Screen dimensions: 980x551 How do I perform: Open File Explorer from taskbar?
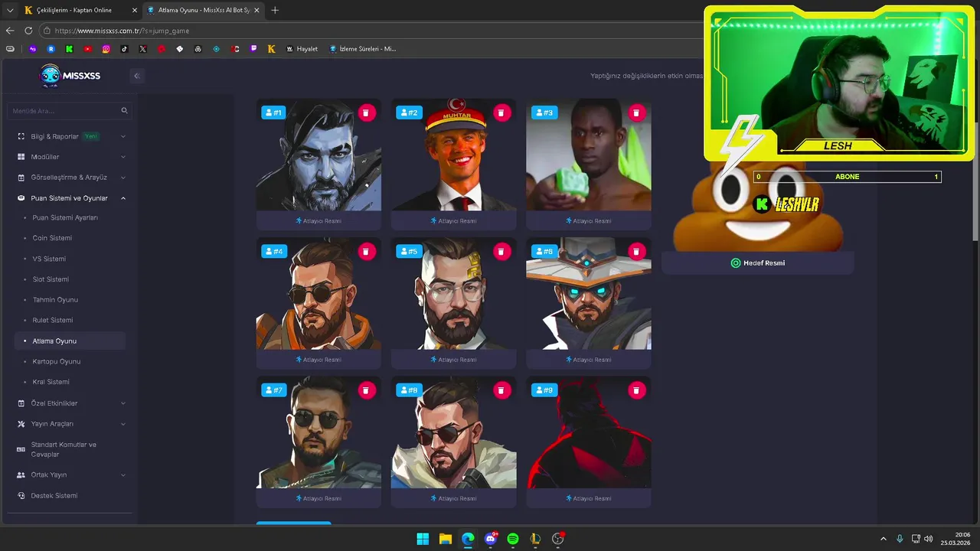point(445,539)
